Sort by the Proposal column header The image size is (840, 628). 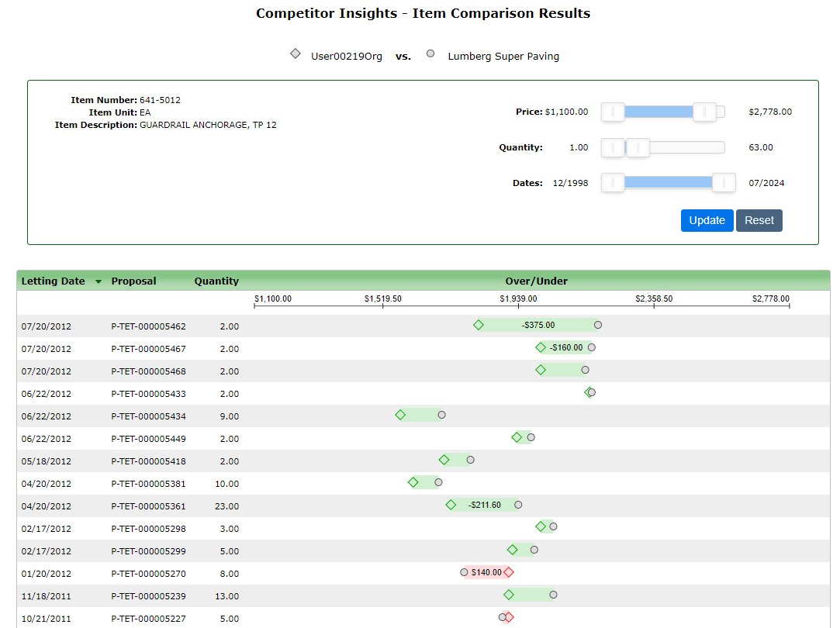pos(133,281)
